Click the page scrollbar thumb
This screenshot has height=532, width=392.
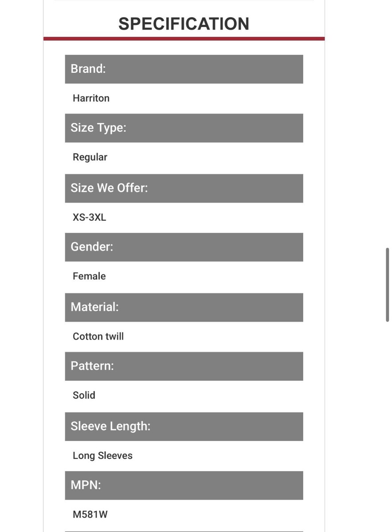[x=388, y=285]
